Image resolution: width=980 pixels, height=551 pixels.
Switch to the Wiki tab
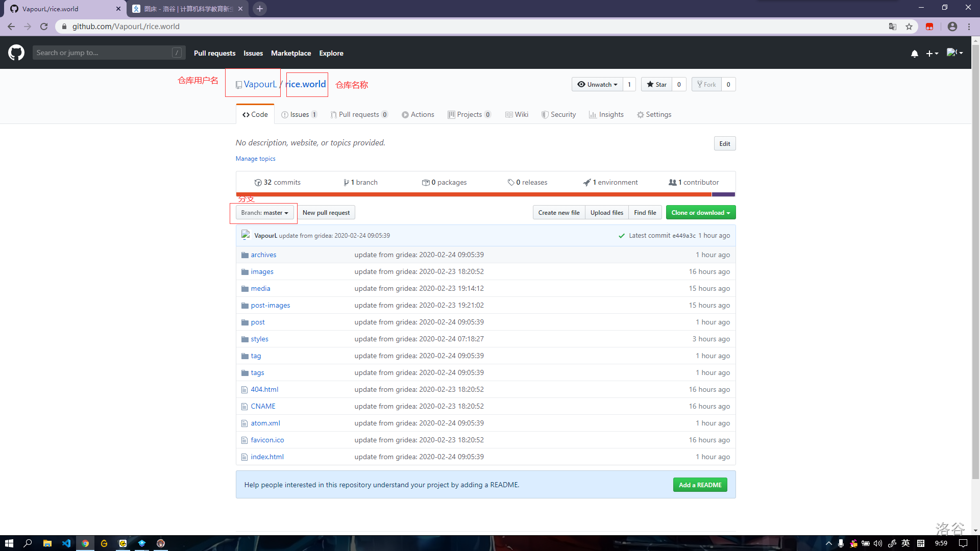(x=517, y=114)
